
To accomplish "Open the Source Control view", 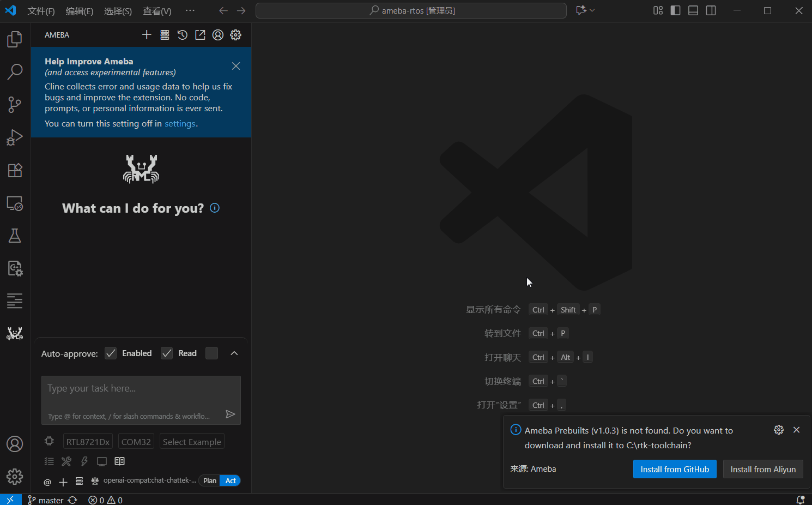I will (15, 105).
